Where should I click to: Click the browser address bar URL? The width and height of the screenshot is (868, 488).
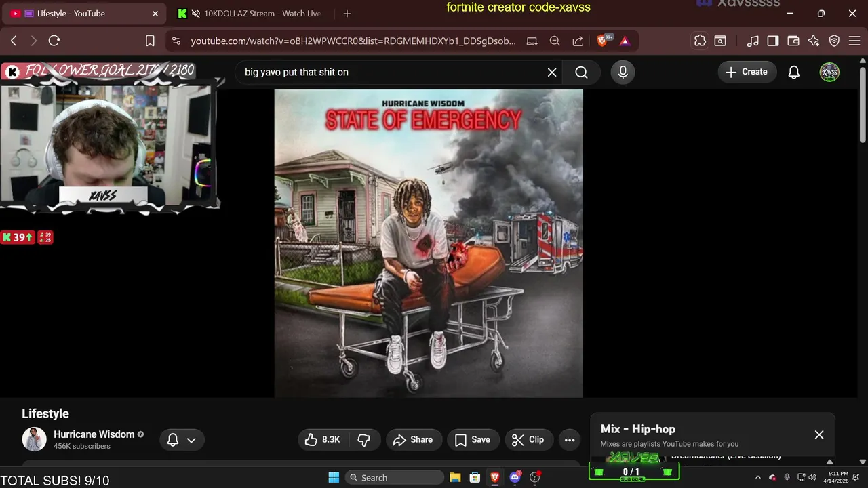[x=353, y=41]
